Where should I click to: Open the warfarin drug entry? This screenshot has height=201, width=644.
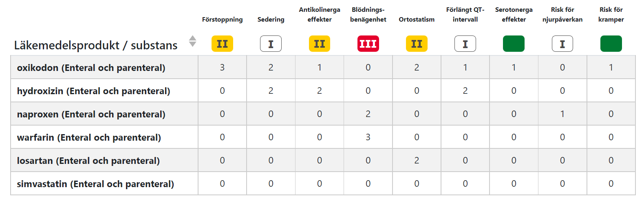pos(89,137)
